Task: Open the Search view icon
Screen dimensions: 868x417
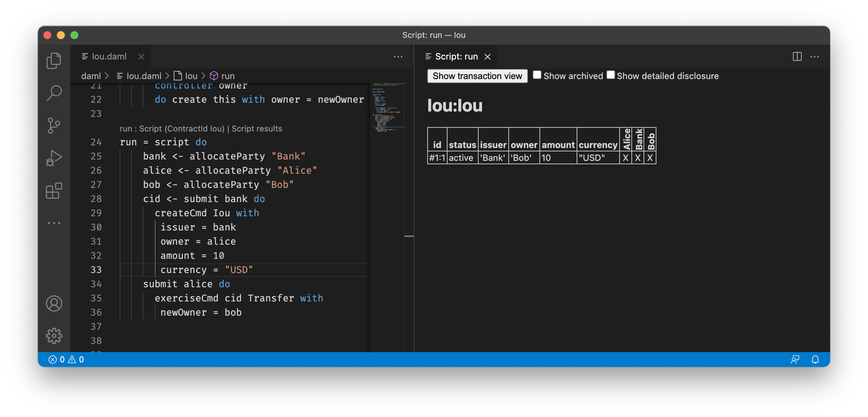Action: 54,93
